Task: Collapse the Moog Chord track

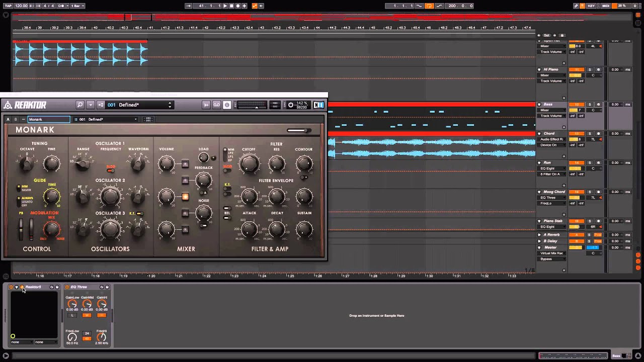Action: coord(539,192)
